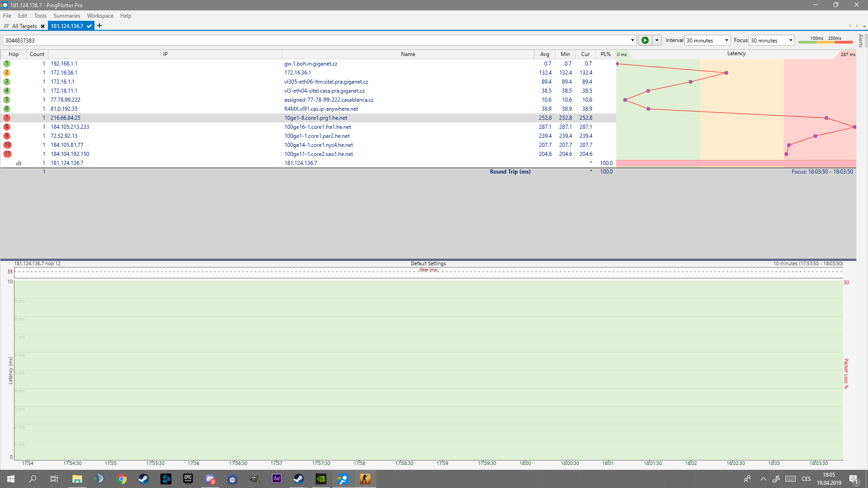This screenshot has height=488, width=868.
Task: Expand the Focus time dropdown
Action: (790, 40)
